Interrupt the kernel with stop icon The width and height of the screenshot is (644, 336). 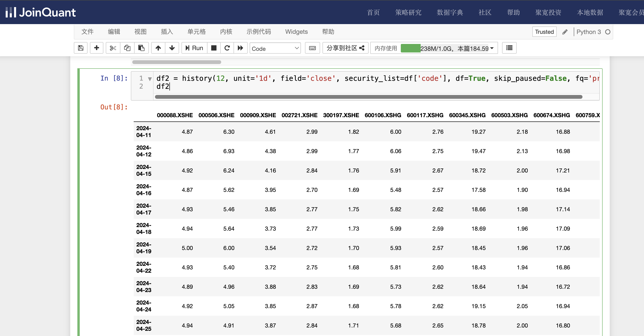click(x=214, y=48)
